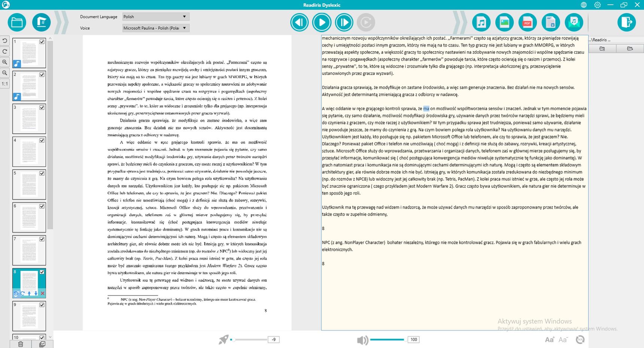This screenshot has height=348, width=644.
Task: Click the greyed-out repeat playback button
Action: (366, 22)
